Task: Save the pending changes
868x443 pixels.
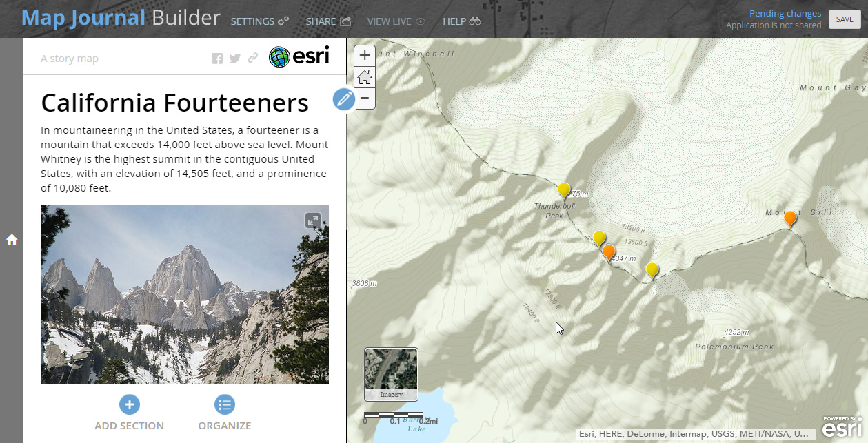Action: [x=845, y=19]
